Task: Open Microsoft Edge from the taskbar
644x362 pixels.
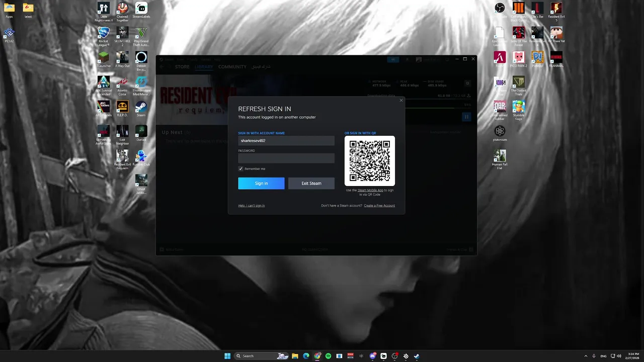Action: [306, 356]
